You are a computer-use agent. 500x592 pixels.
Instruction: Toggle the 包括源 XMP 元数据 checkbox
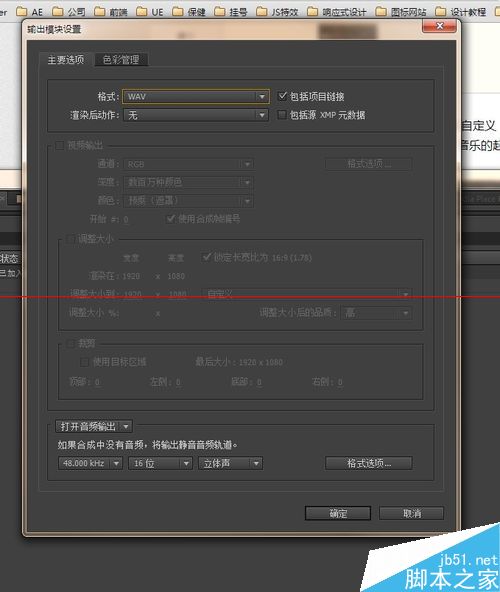pyautogui.click(x=282, y=115)
